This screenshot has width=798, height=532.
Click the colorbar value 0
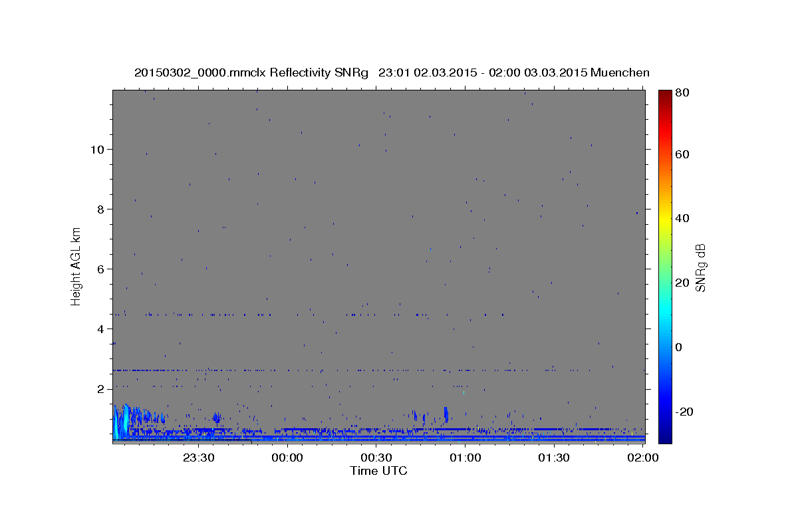tap(678, 347)
